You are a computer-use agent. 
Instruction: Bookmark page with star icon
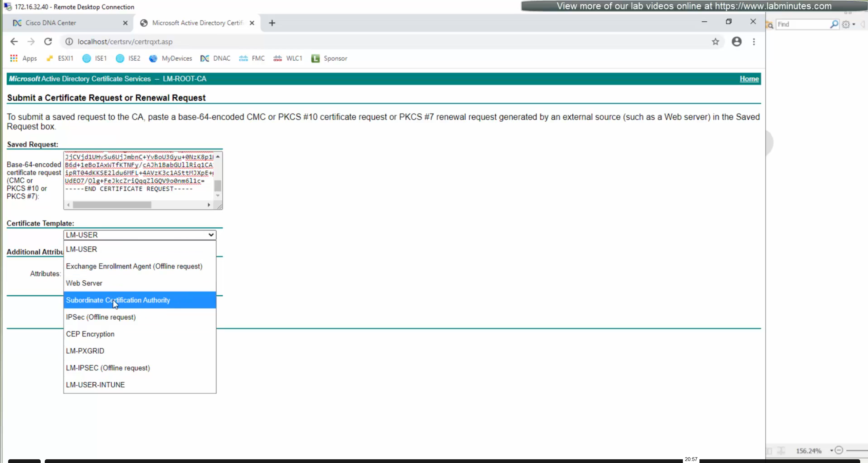tap(715, 42)
